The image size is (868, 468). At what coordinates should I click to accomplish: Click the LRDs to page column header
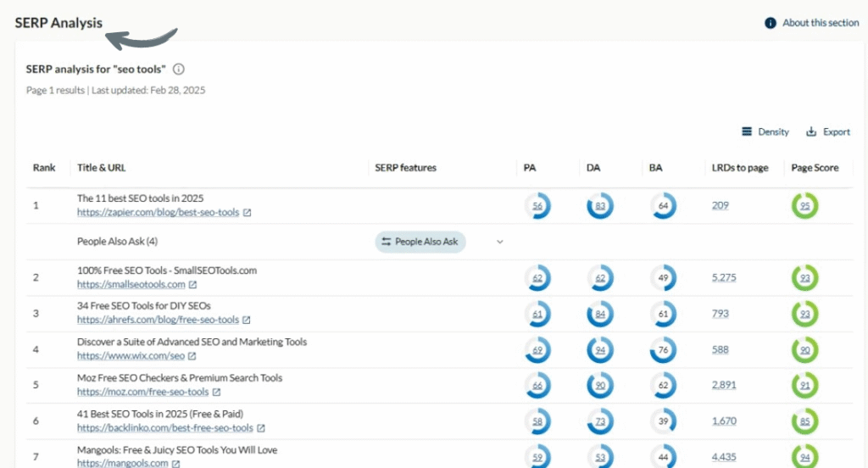pos(740,168)
